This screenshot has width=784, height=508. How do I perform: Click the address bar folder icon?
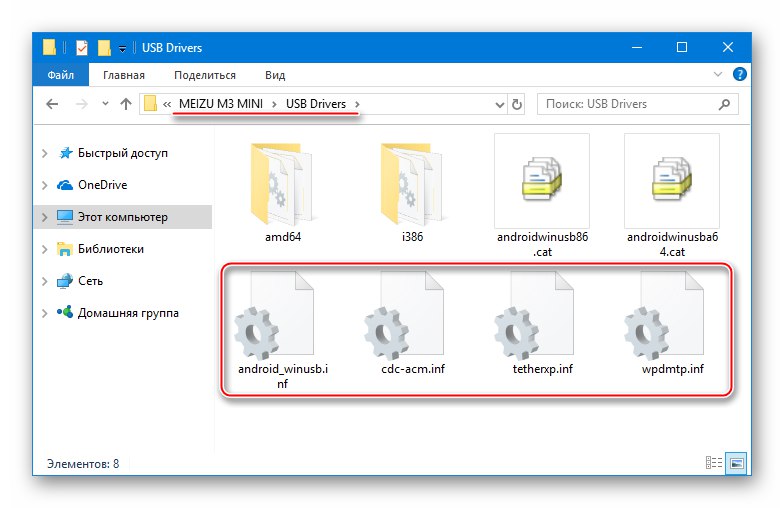coord(150,104)
